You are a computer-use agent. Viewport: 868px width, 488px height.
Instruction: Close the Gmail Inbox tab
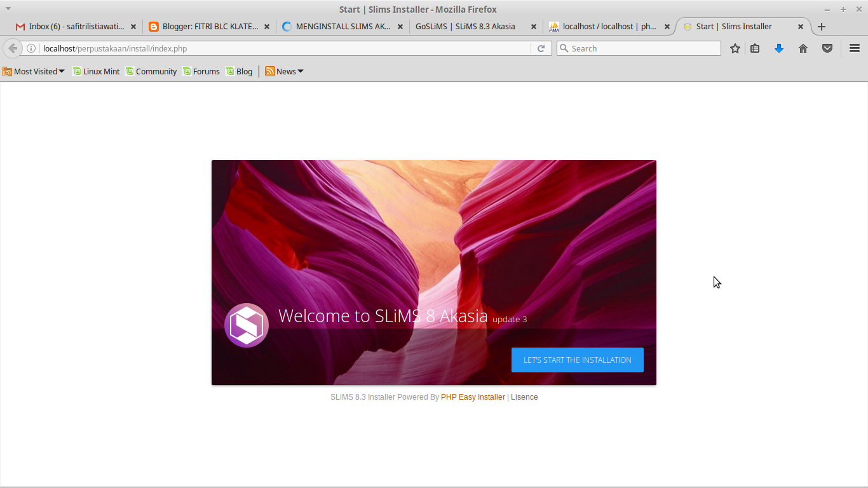[x=133, y=27]
